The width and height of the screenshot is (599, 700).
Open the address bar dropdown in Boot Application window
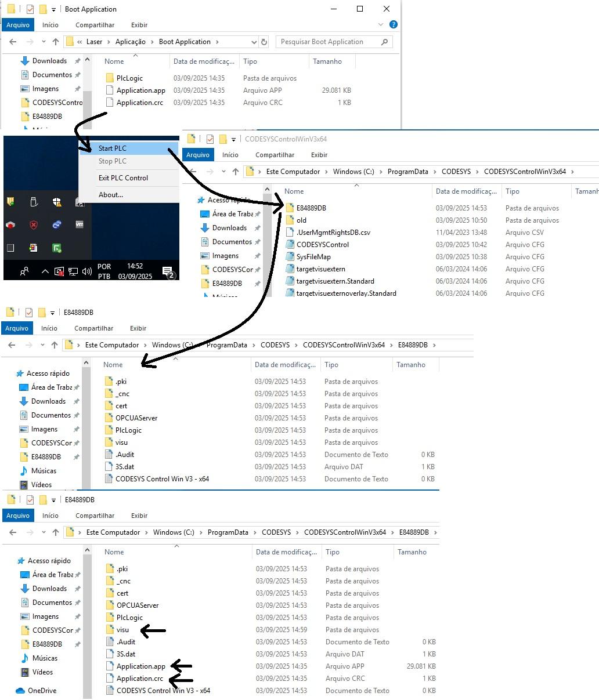pyautogui.click(x=253, y=42)
